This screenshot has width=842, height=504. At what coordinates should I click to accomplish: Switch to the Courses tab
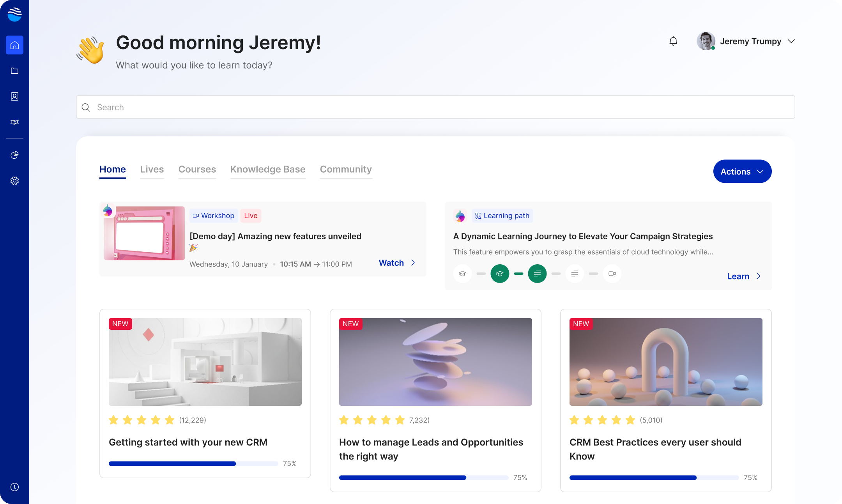click(x=197, y=169)
